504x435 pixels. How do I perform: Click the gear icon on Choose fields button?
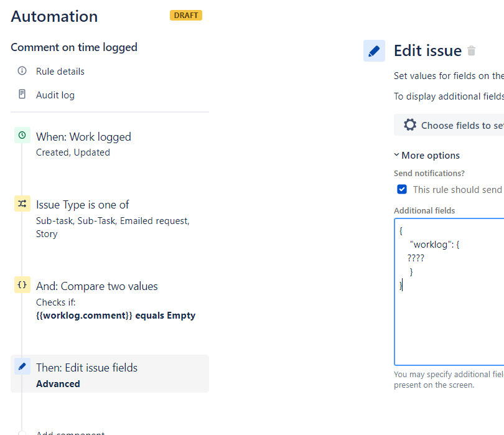click(410, 125)
